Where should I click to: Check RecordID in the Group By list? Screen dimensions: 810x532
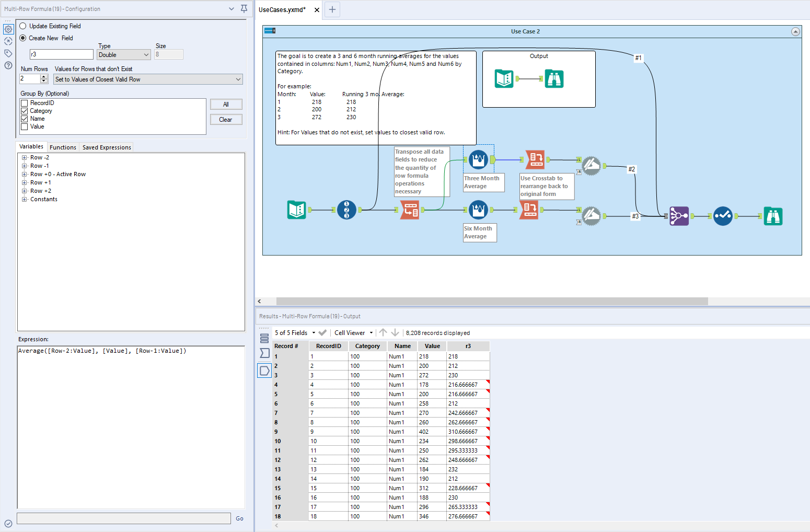(24, 103)
